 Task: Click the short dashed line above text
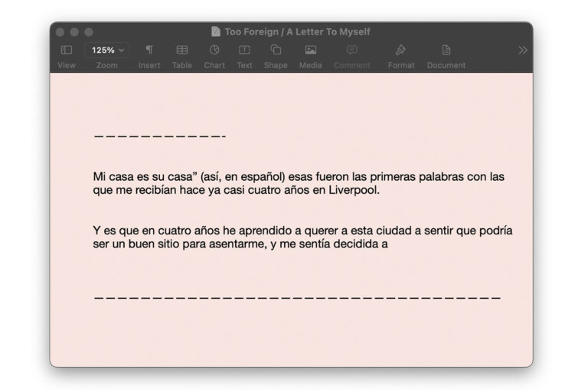click(160, 136)
